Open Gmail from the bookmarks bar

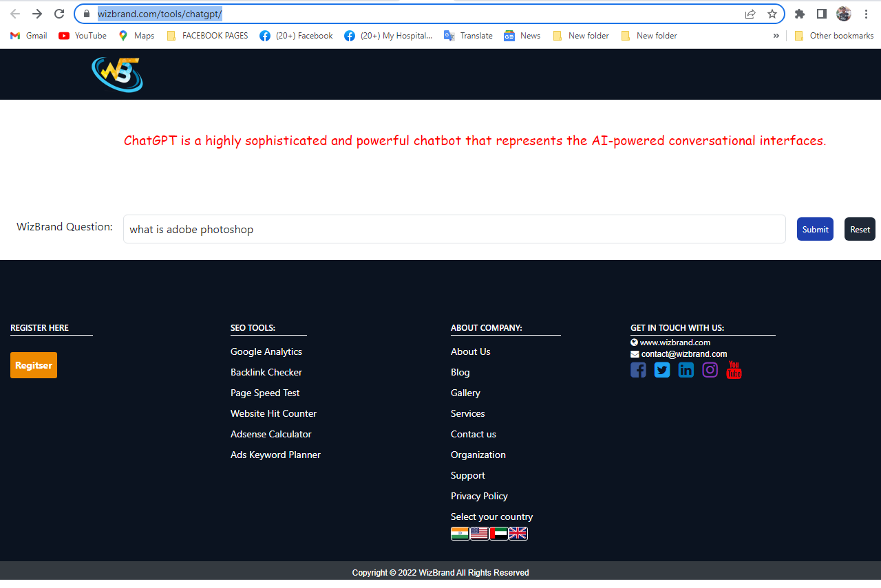[x=28, y=35]
